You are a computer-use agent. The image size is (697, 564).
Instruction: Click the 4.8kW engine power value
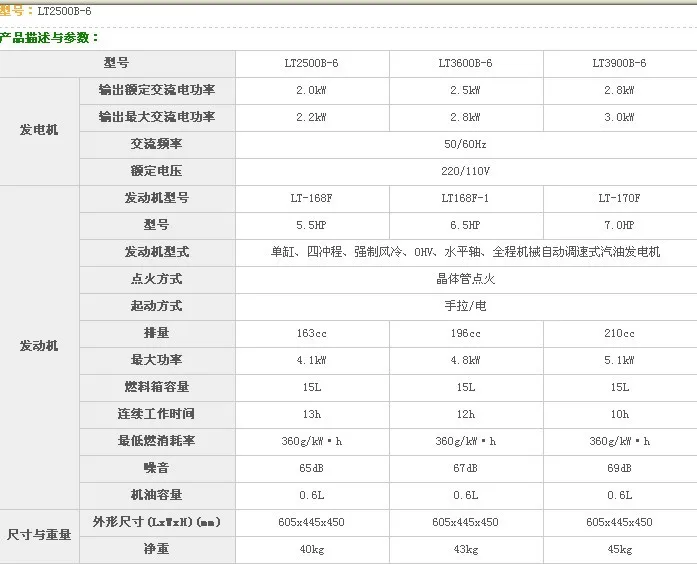point(465,360)
